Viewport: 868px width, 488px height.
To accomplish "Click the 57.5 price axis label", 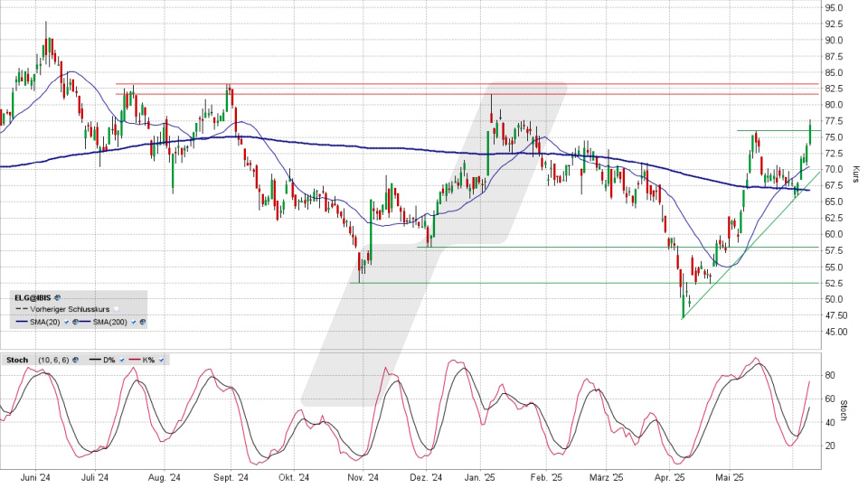I will point(834,250).
